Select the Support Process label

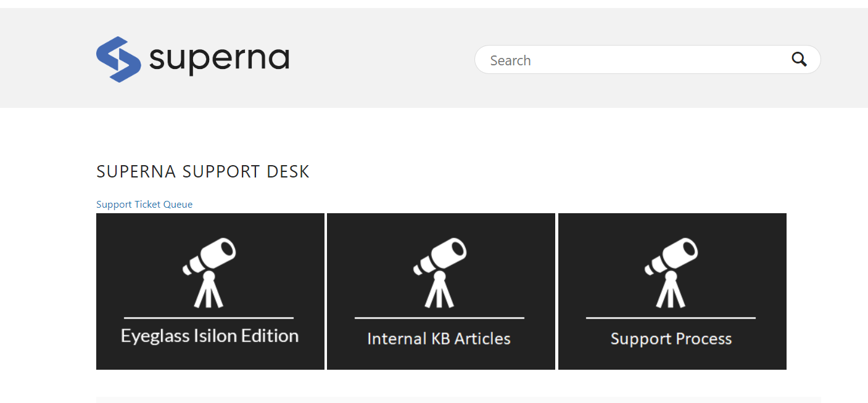click(x=671, y=339)
